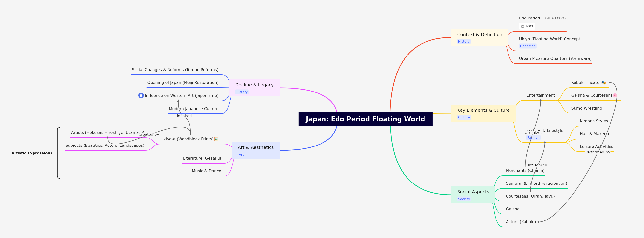Screen dimensions: 644x238
Task: Click the Fashion badge under Fashion & Lifestyle
Action: [533, 137]
